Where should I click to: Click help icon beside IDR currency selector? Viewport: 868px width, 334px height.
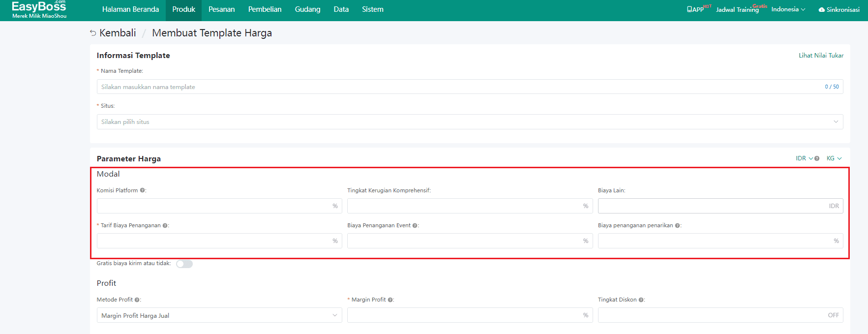pyautogui.click(x=817, y=158)
